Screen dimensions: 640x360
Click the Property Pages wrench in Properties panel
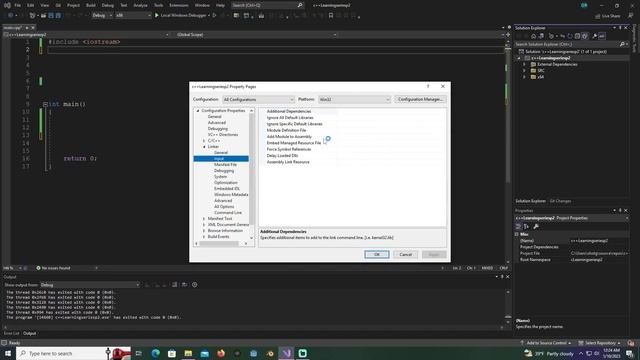[536, 227]
